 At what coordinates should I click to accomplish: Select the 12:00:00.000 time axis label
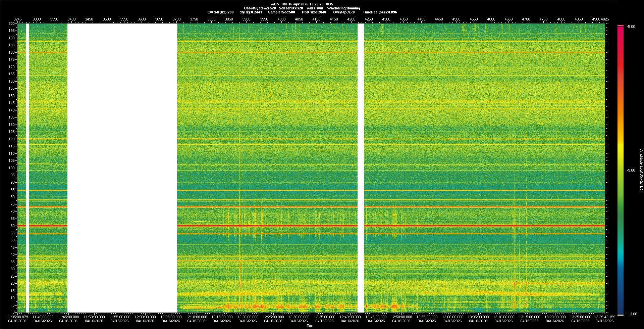[x=145, y=317]
